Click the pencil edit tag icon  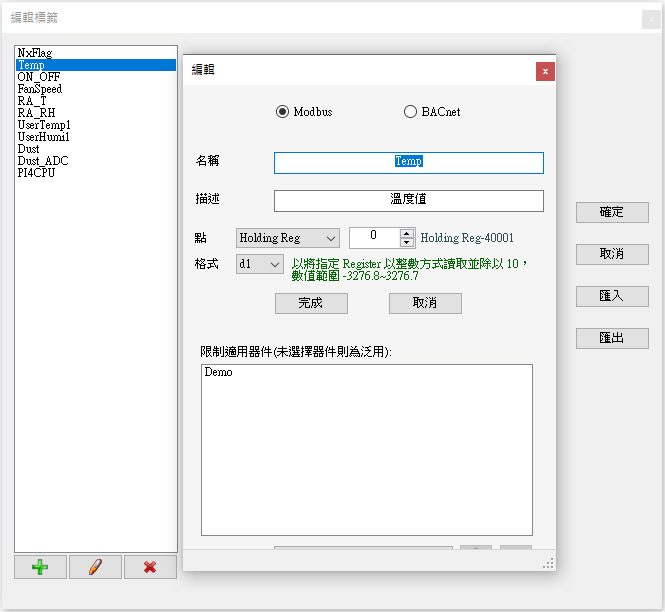(95, 567)
